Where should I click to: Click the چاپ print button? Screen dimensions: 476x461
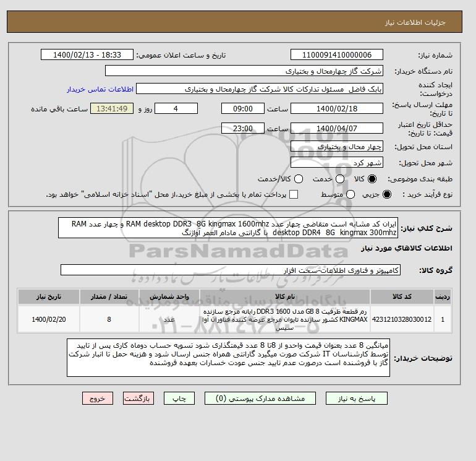pyautogui.click(x=179, y=398)
